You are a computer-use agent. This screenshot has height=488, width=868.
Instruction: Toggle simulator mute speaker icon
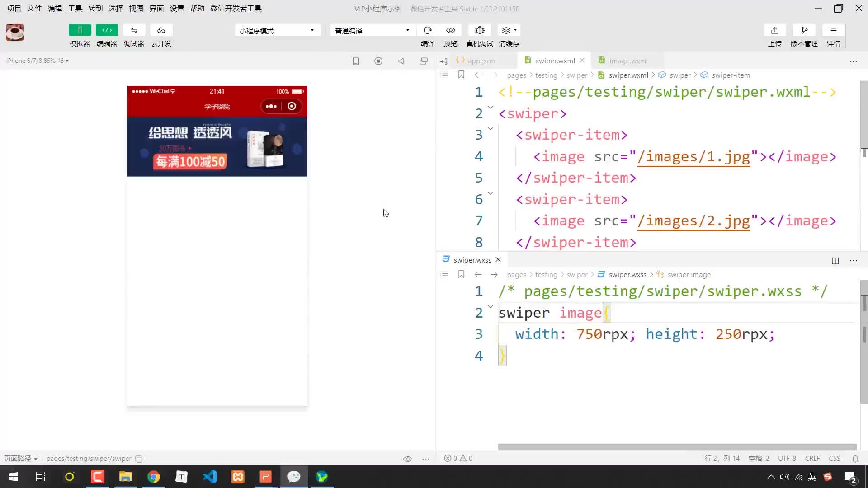pyautogui.click(x=401, y=61)
